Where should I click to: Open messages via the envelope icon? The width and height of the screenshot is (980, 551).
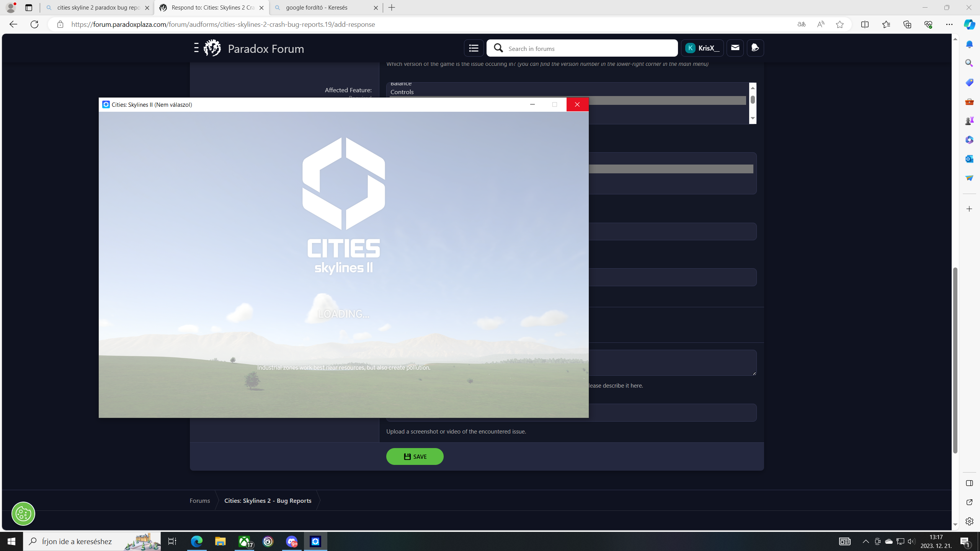click(x=735, y=48)
